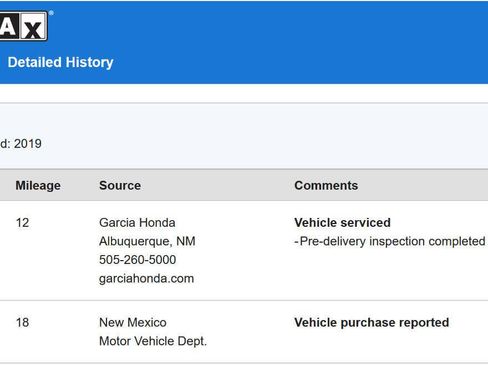Image resolution: width=488 pixels, height=366 pixels.
Task: Select the Vehicle purchase reported comment
Action: click(x=372, y=323)
